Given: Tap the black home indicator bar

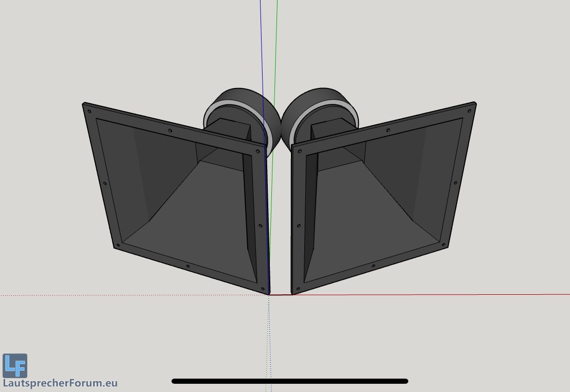Looking at the screenshot, I should (289, 381).
